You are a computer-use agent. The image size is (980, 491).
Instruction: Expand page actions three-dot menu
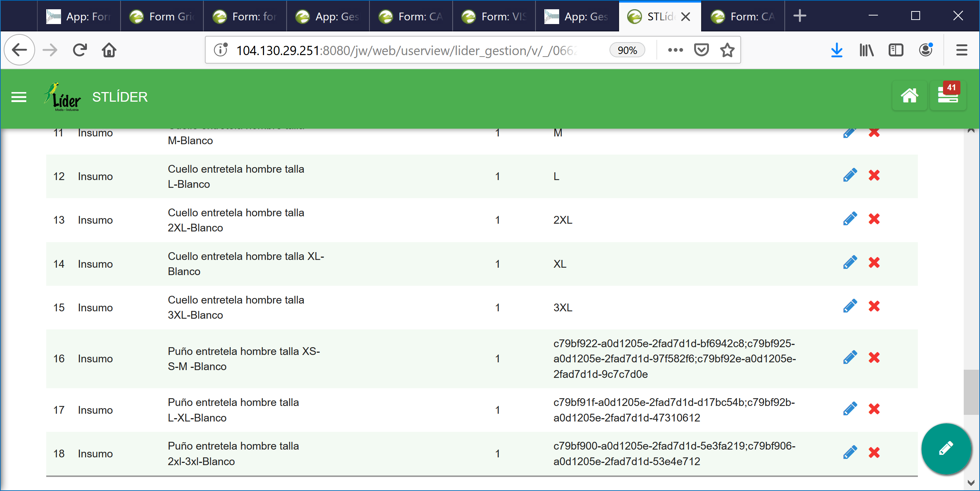point(675,50)
